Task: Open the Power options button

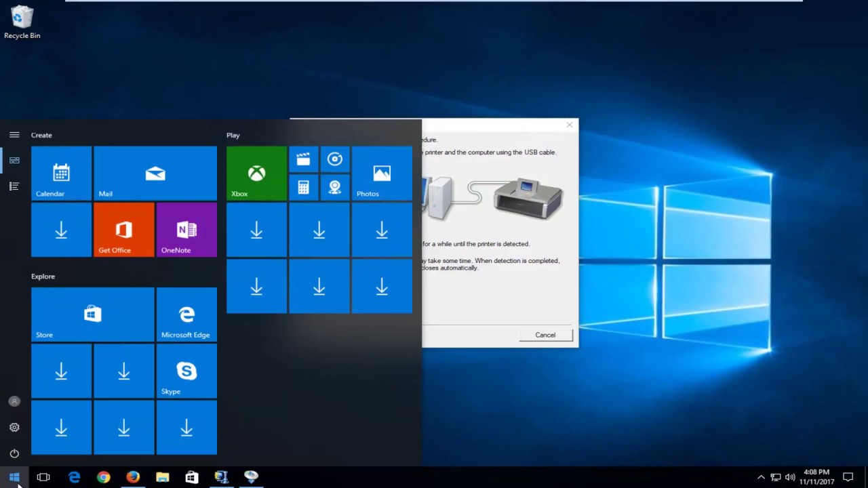Action: click(x=14, y=453)
